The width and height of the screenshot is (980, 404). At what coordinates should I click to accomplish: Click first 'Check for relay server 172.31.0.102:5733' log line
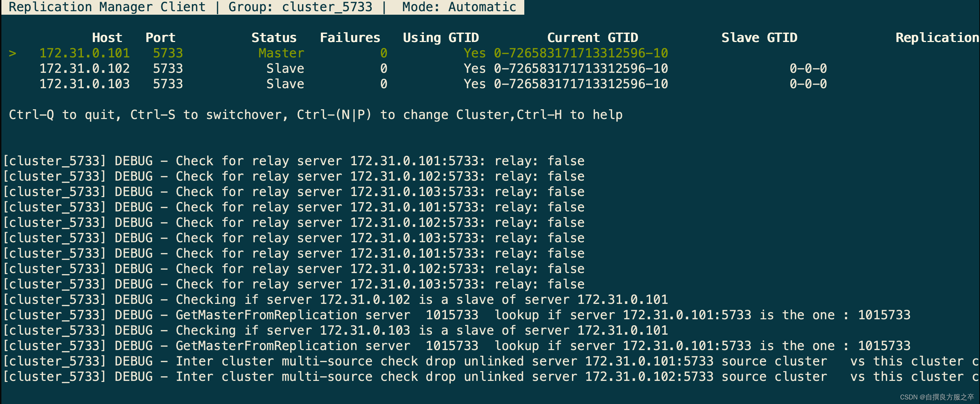[x=294, y=176]
